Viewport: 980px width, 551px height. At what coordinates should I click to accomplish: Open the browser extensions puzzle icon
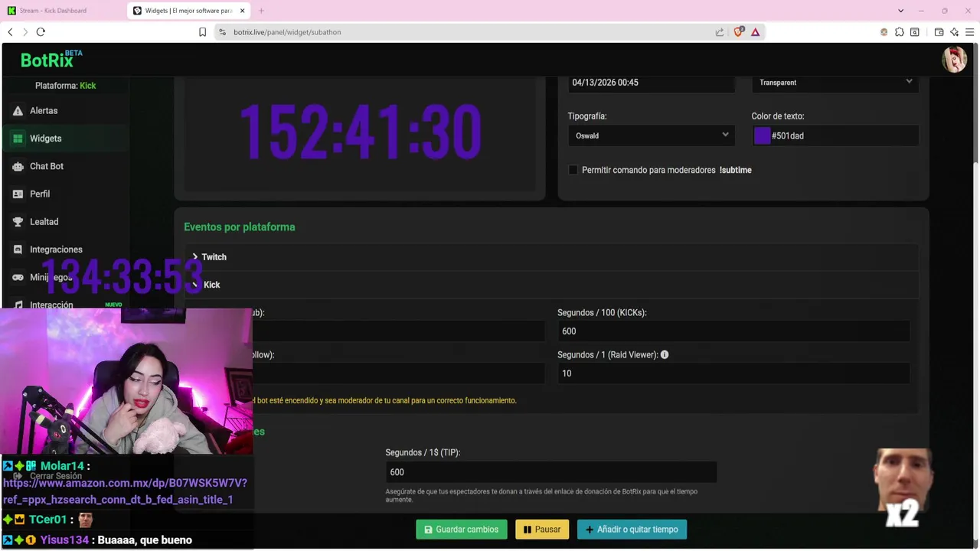(900, 32)
